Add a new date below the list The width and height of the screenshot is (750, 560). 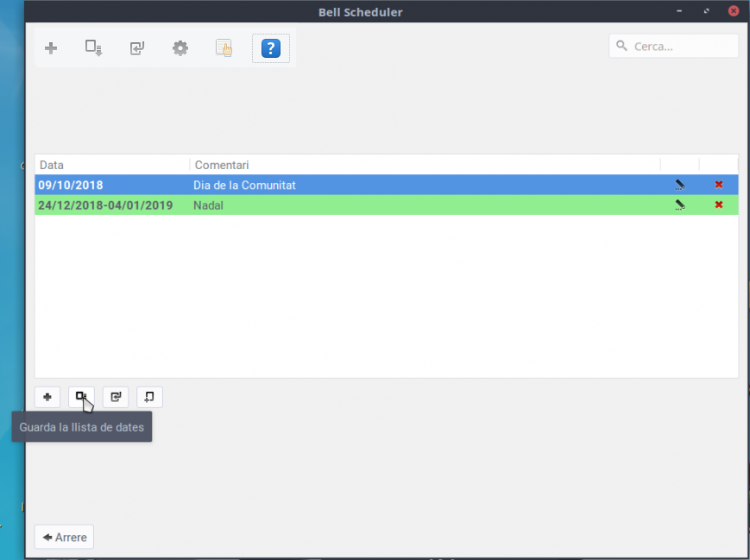(47, 397)
